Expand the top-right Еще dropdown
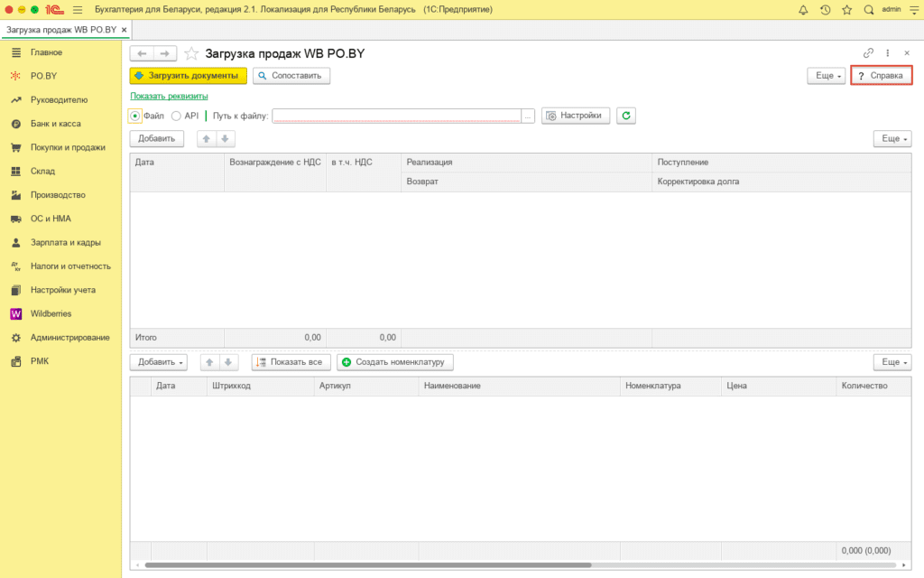 pyautogui.click(x=826, y=76)
